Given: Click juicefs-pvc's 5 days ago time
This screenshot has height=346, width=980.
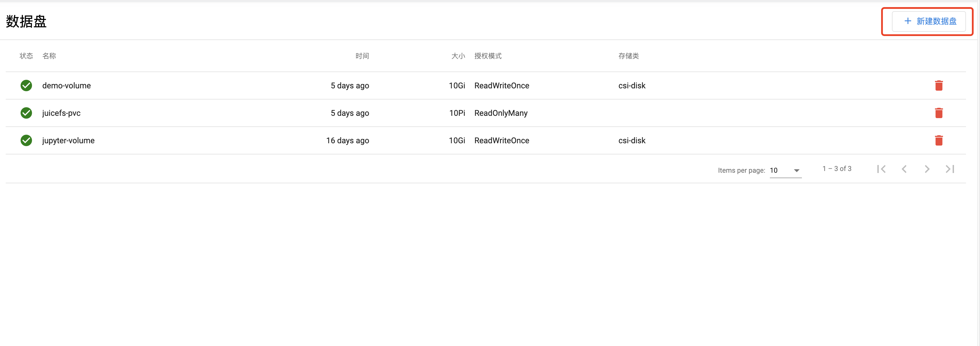Looking at the screenshot, I should (350, 113).
